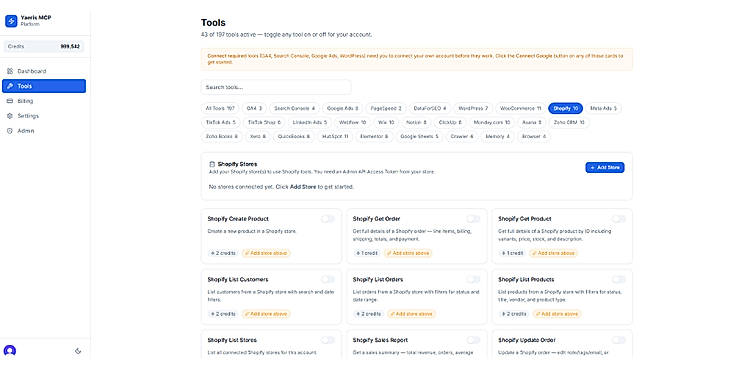Show Monday.com tools

pyautogui.click(x=491, y=123)
